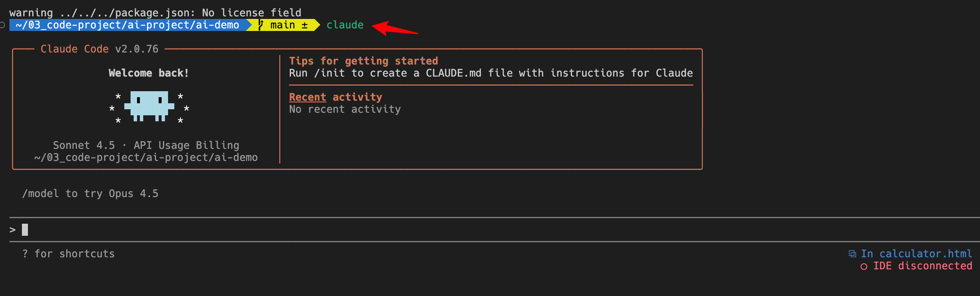
Task: Click the green claude command text
Action: (x=345, y=25)
